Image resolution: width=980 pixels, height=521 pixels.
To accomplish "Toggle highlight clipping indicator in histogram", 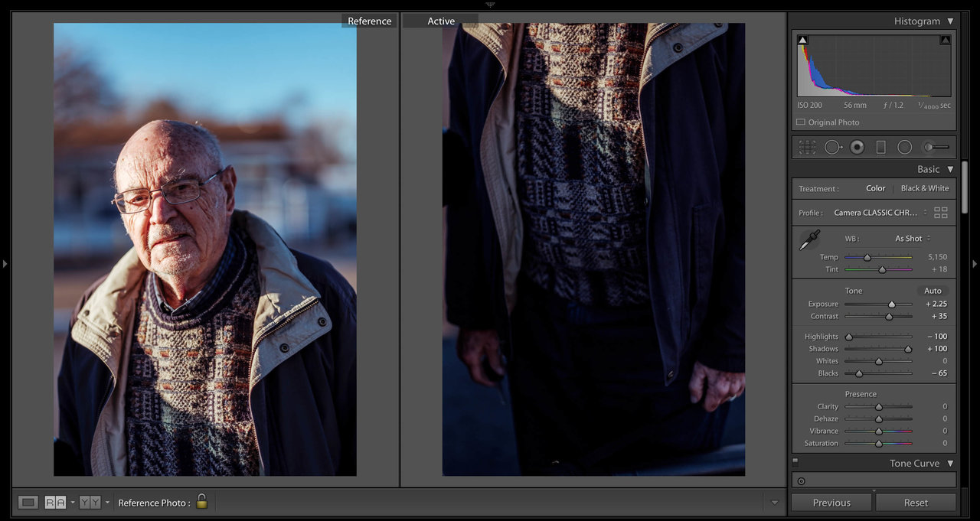I will tap(945, 40).
